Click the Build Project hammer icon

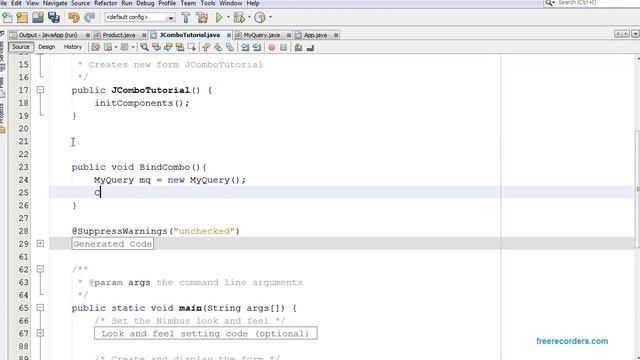pyautogui.click(x=186, y=18)
